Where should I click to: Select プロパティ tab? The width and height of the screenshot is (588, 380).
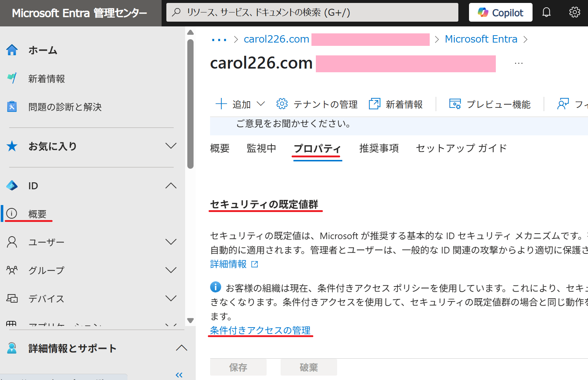click(317, 149)
